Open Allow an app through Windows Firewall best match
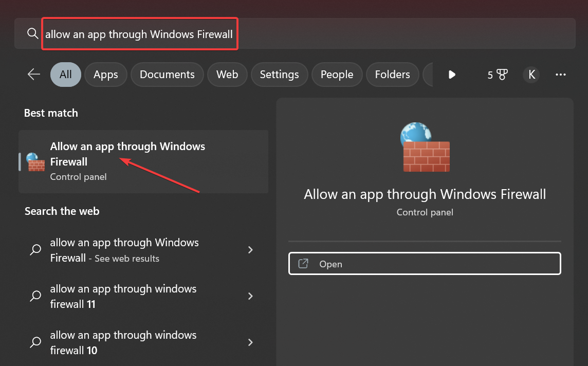Viewport: 588px width, 366px height. pos(143,161)
